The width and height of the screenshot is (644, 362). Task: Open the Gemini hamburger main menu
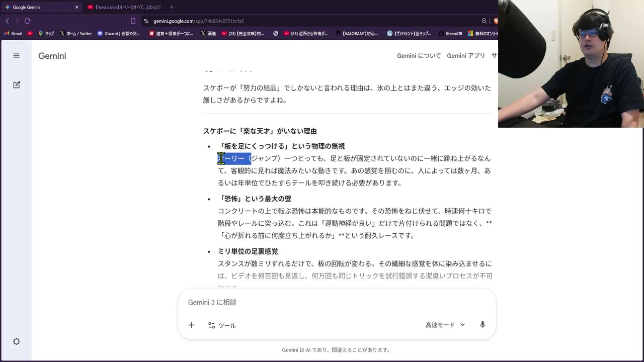pos(16,56)
